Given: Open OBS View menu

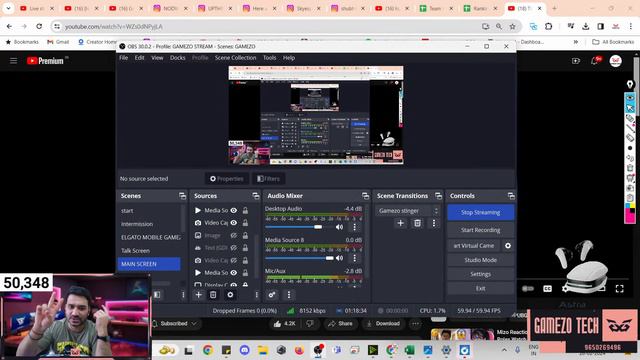Looking at the screenshot, I should click(157, 58).
